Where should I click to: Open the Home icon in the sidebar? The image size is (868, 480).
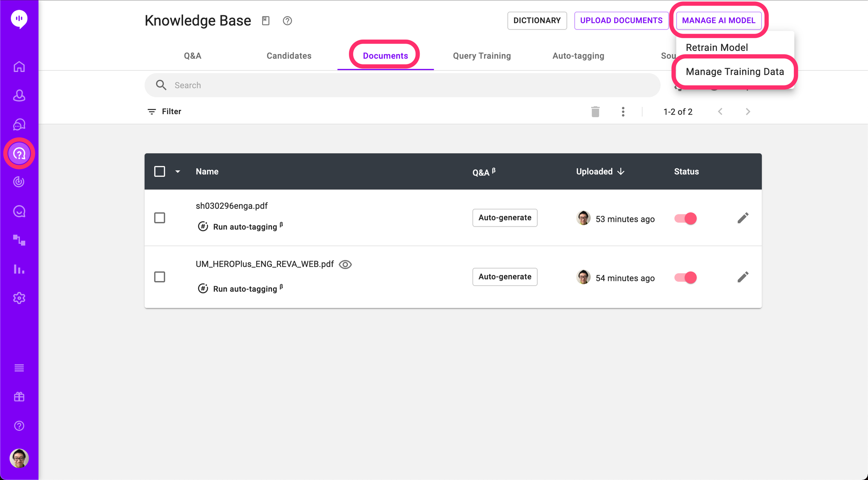click(x=19, y=67)
